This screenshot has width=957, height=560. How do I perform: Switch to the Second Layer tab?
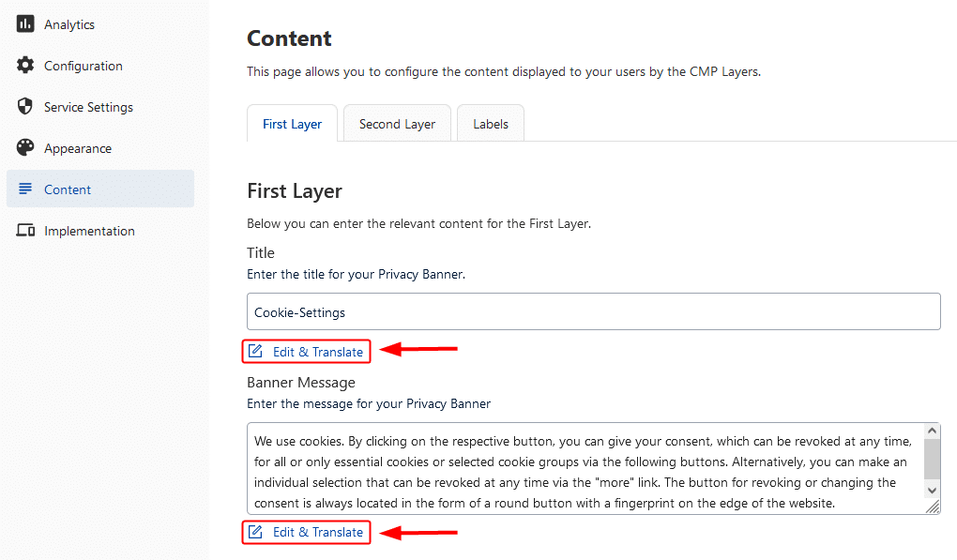coord(397,123)
